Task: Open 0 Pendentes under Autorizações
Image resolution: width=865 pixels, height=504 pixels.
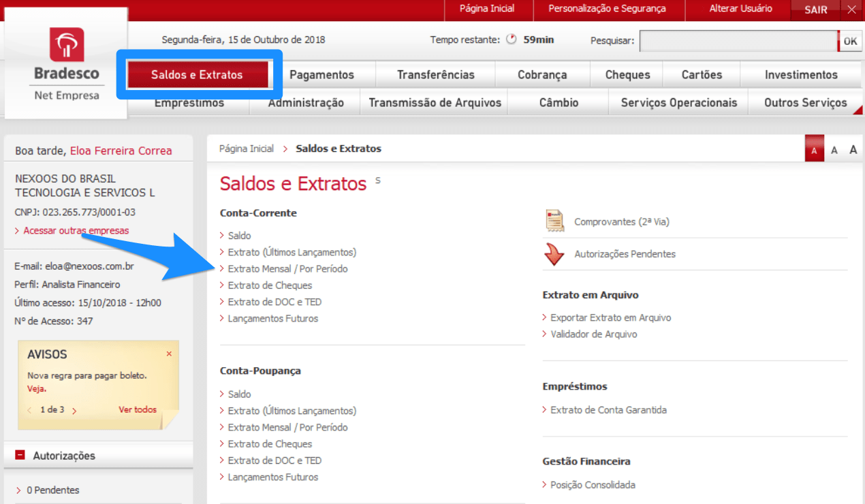Action: pos(53,490)
